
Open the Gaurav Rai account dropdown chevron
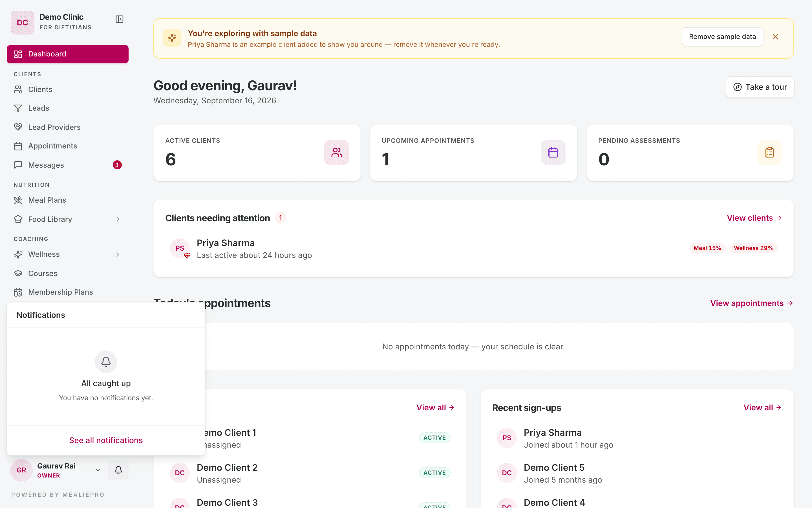(x=98, y=470)
